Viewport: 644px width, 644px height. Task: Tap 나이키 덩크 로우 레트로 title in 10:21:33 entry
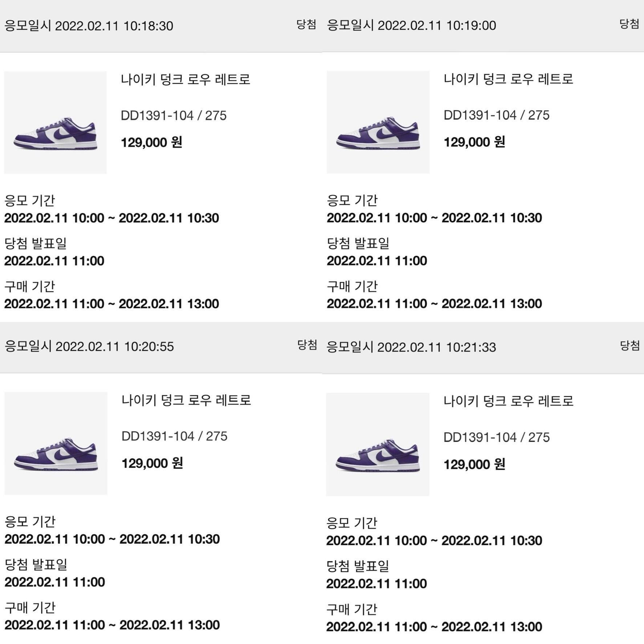(x=508, y=401)
